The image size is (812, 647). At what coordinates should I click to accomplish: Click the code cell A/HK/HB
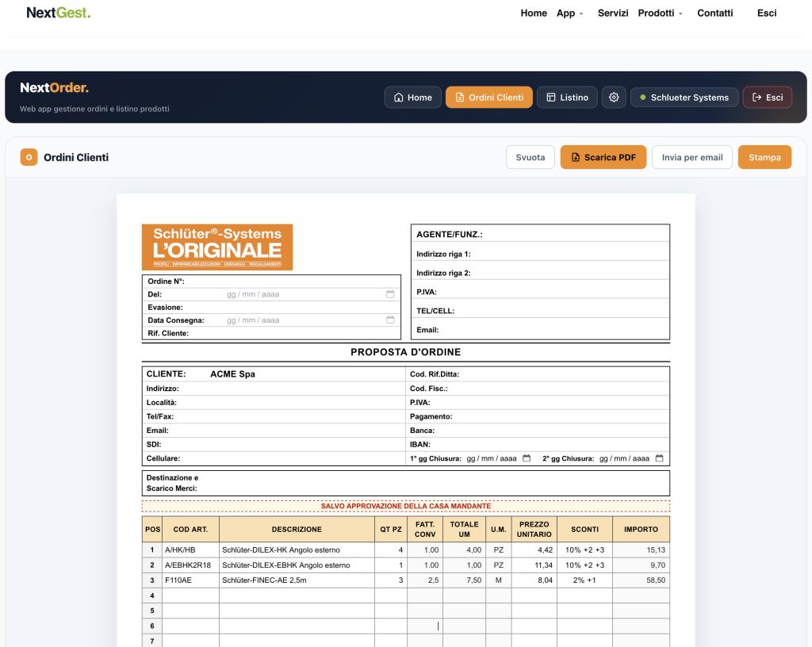tap(190, 549)
